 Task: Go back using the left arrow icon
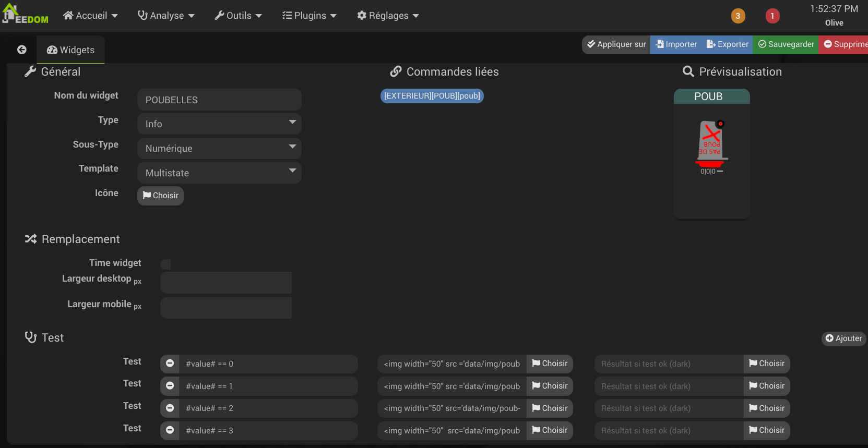click(x=22, y=50)
